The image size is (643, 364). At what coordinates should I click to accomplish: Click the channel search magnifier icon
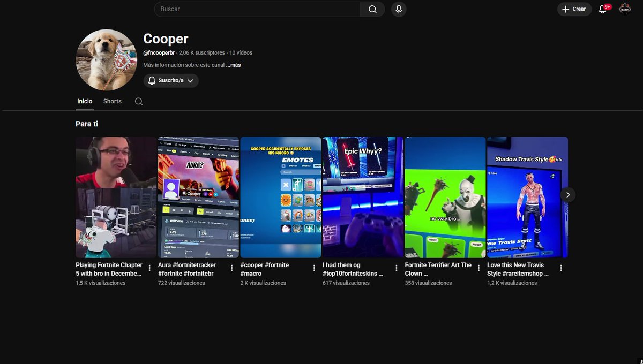pos(139,101)
